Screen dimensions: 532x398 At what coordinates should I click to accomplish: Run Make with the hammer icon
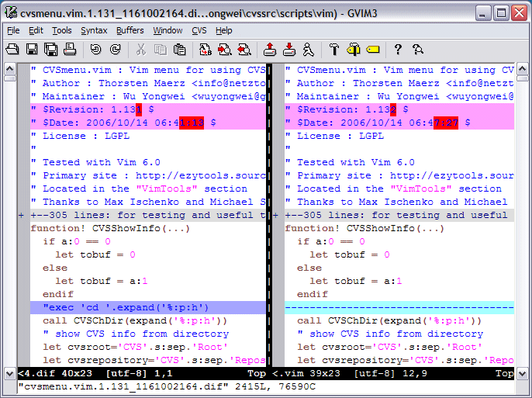pos(334,50)
